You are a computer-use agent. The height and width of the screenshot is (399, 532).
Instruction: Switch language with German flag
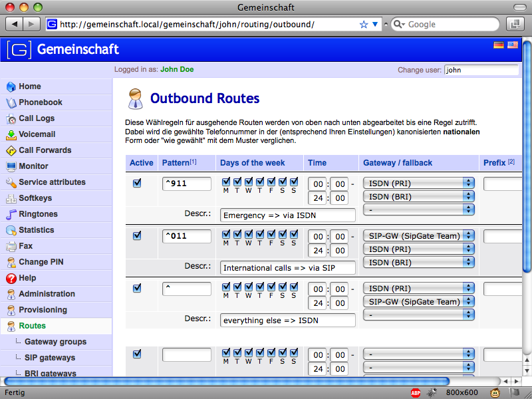498,45
